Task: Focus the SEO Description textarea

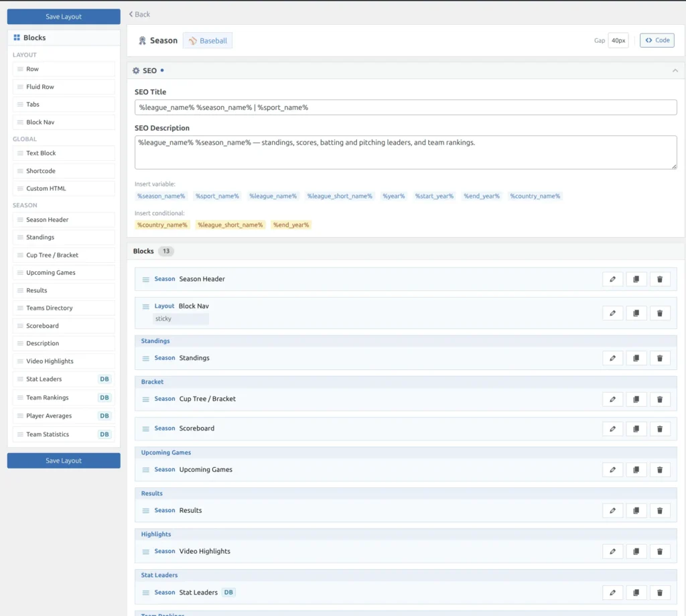Action: [405, 152]
